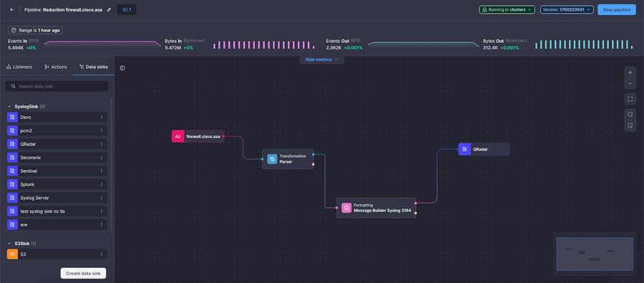
Task: Select the QRadar sink node on canvas
Action: point(484,149)
